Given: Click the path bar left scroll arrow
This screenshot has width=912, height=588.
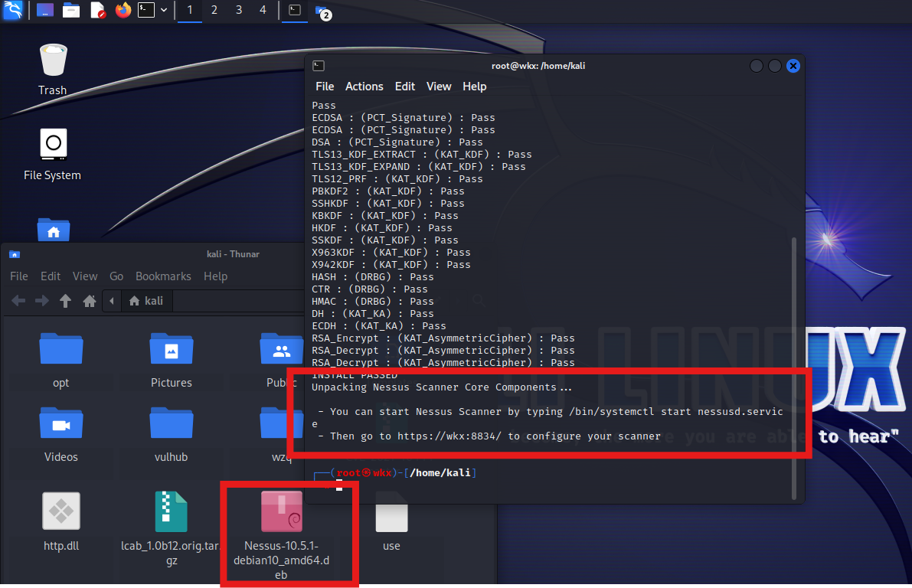Looking at the screenshot, I should tap(112, 301).
